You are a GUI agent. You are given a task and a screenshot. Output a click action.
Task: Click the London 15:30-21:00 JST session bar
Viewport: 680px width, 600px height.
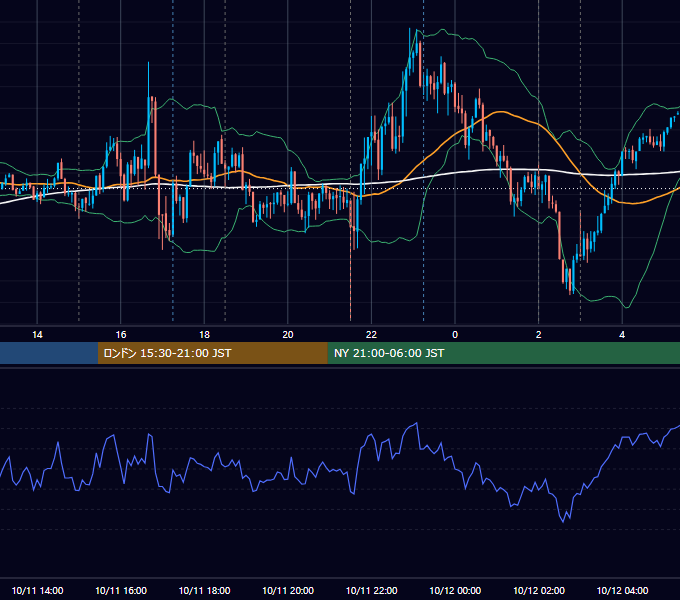[212, 353]
